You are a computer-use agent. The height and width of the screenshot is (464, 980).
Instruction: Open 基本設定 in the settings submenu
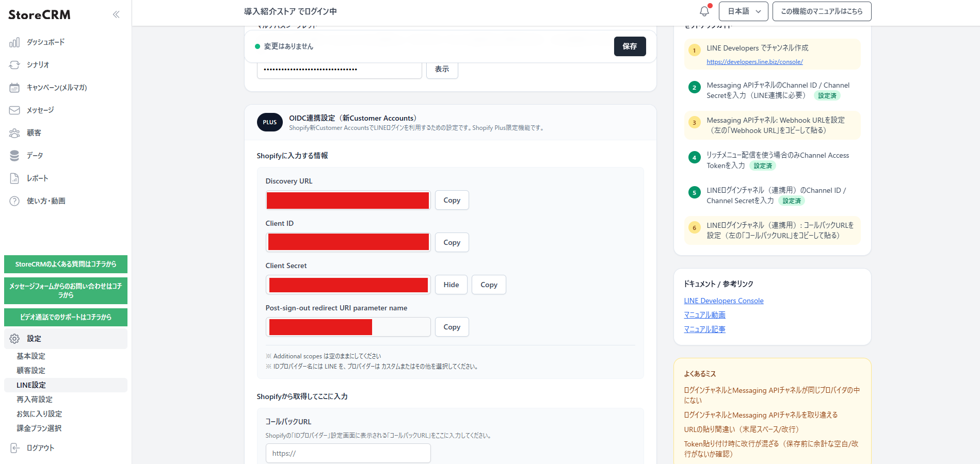point(31,356)
